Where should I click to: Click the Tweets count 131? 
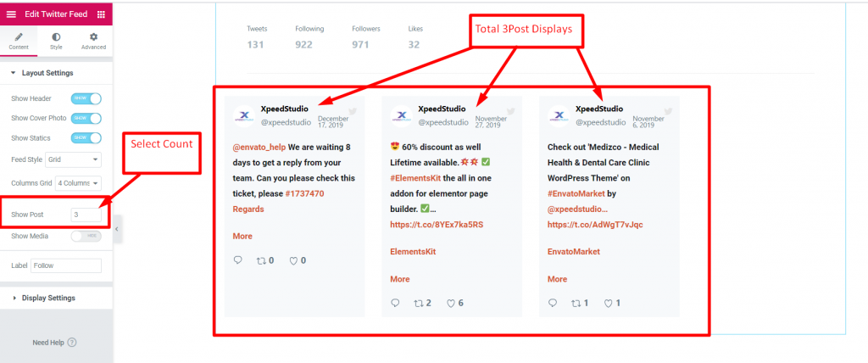tap(255, 45)
